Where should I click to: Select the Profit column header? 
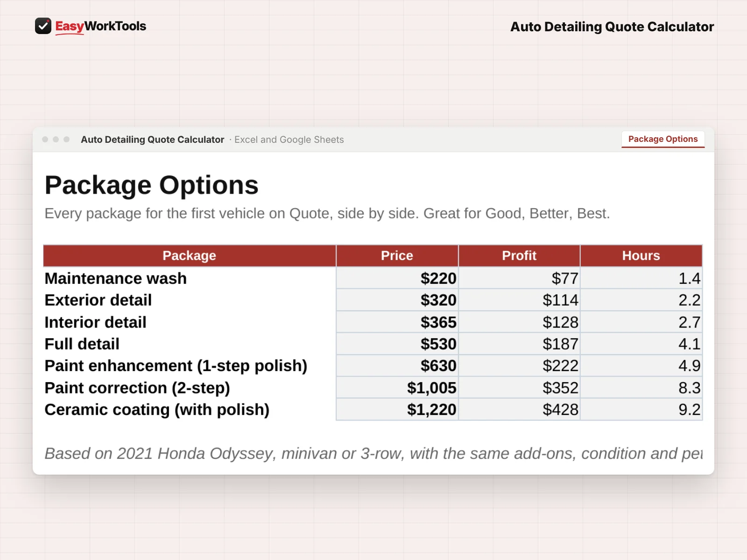519,256
